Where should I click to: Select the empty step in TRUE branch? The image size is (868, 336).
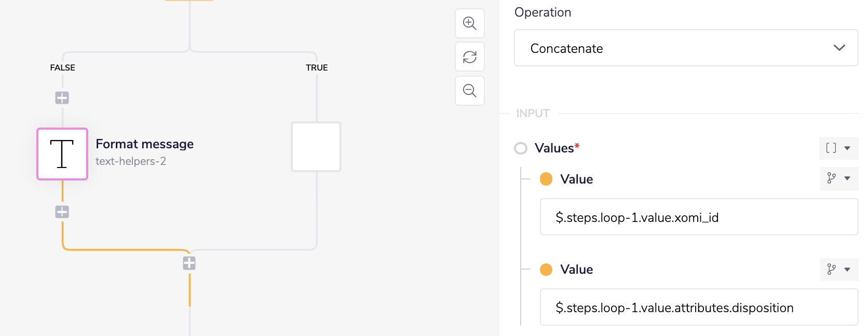click(316, 147)
